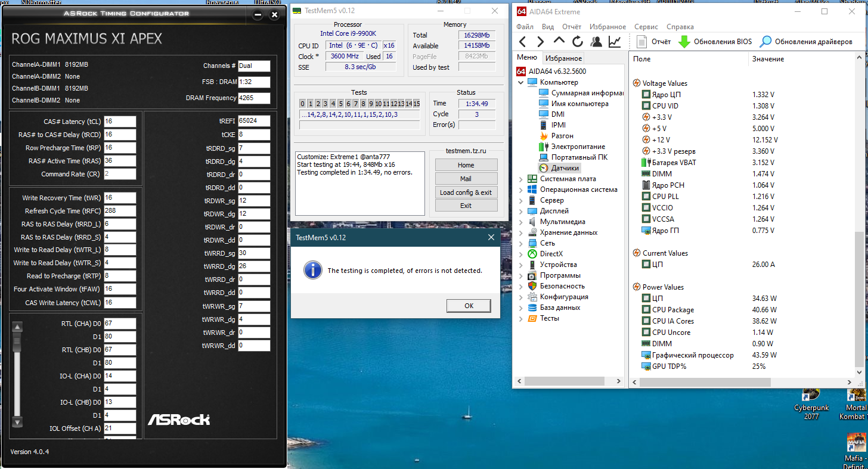Open the Вид menu in AIDA64
This screenshot has width=868, height=469.
pyautogui.click(x=548, y=27)
